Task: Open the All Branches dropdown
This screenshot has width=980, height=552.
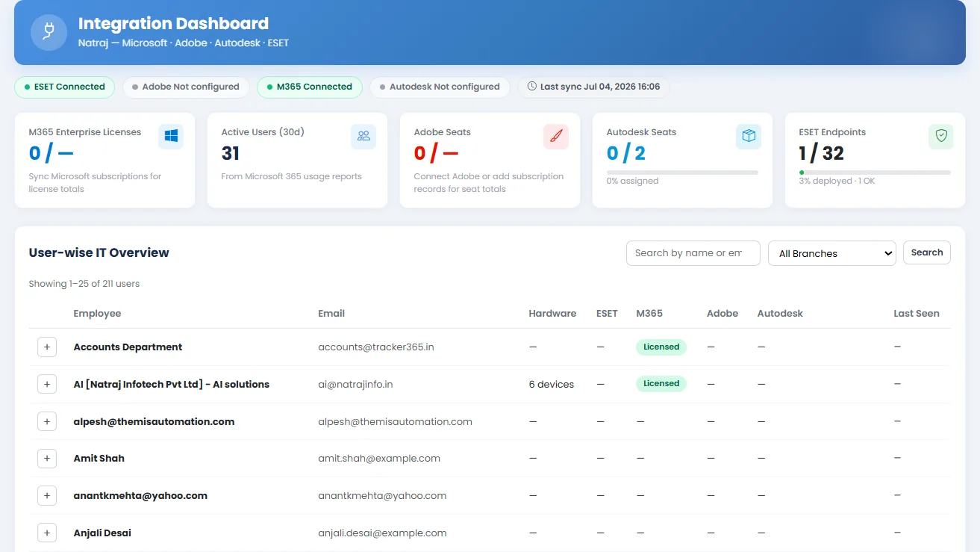Action: tap(832, 253)
